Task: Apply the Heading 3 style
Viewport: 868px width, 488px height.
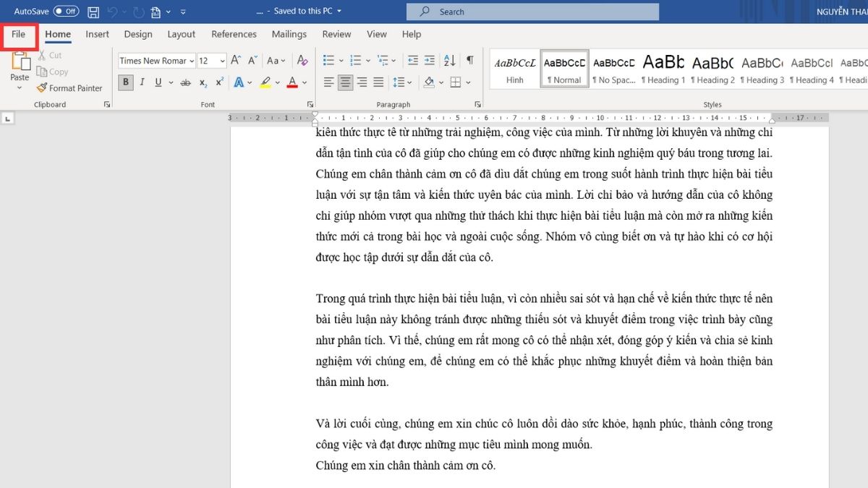Action: coord(762,69)
